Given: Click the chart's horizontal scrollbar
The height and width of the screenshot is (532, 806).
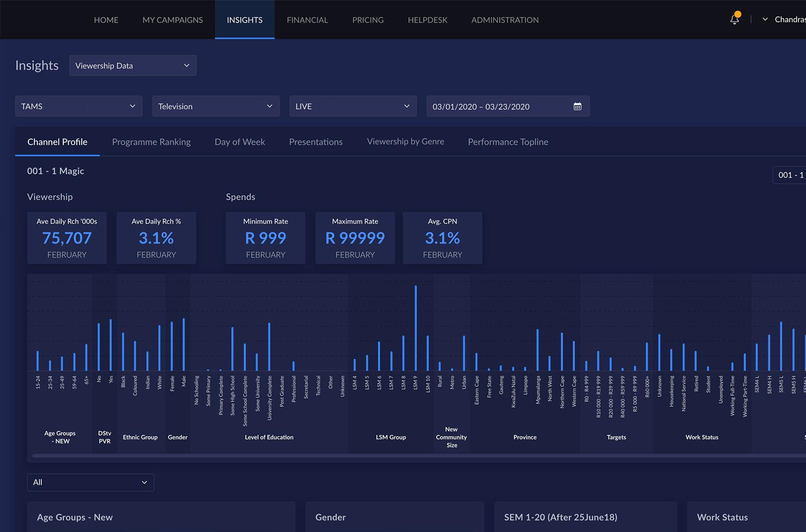Looking at the screenshot, I should pos(419,455).
